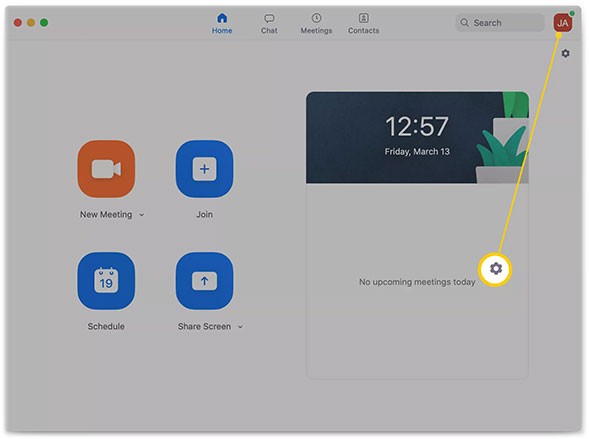The image size is (589, 439).
Task: Open the JA profile avatar
Action: (x=562, y=23)
